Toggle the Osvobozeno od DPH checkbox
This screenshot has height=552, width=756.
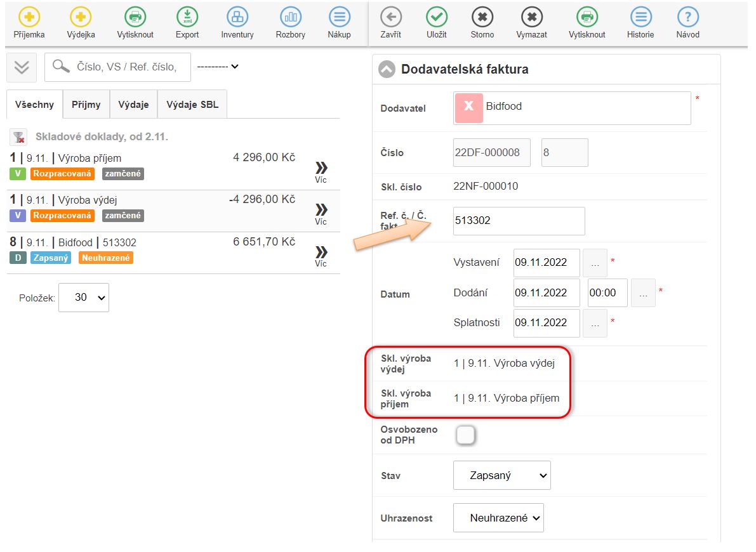[465, 435]
